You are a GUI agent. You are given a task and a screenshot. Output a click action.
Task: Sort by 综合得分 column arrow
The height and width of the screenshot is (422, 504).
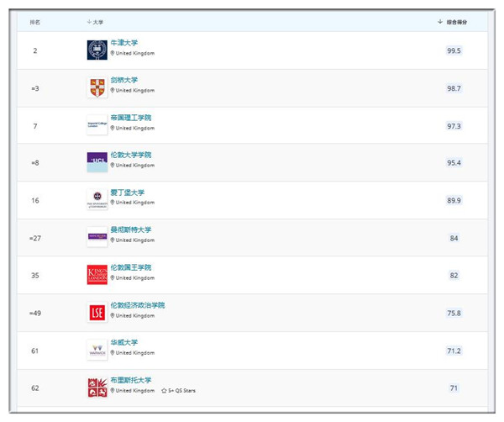(440, 22)
